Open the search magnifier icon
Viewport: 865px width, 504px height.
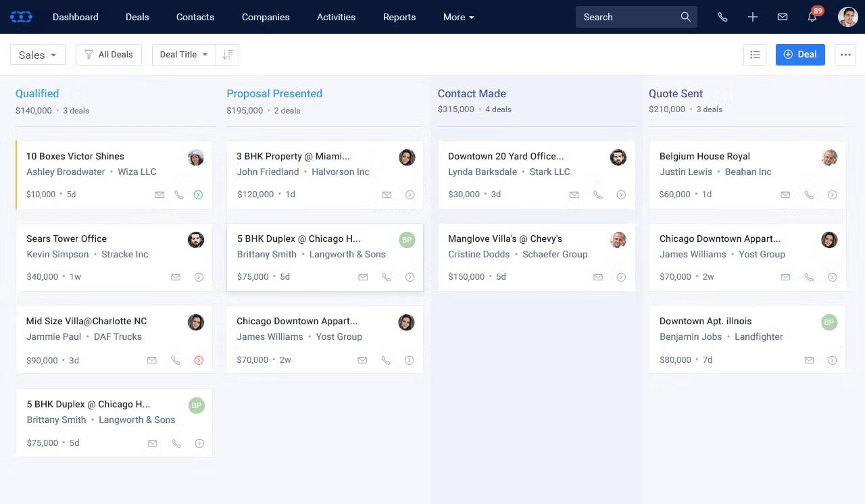pos(685,16)
